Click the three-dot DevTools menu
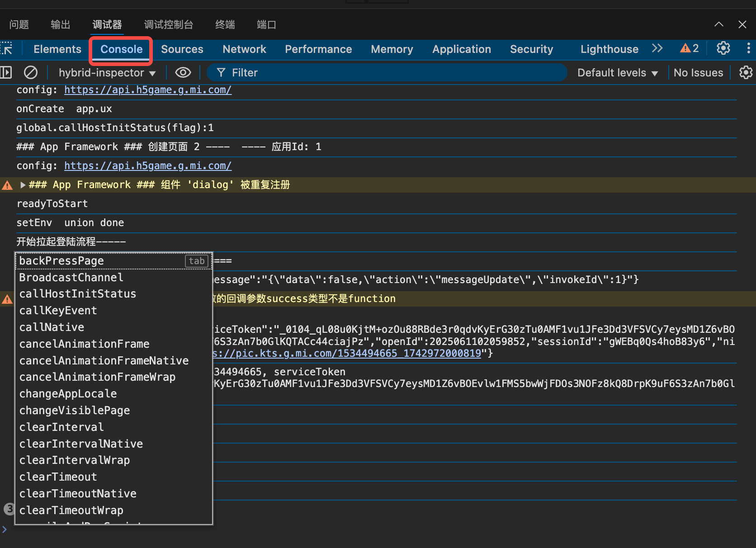This screenshot has width=756, height=548. point(748,48)
